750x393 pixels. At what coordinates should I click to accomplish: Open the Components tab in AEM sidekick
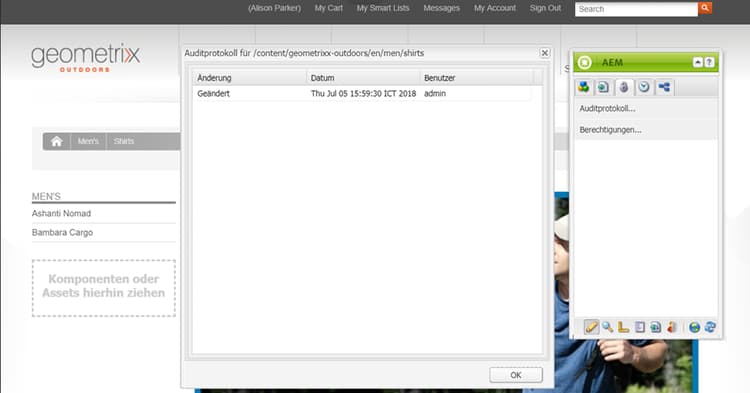tap(584, 87)
